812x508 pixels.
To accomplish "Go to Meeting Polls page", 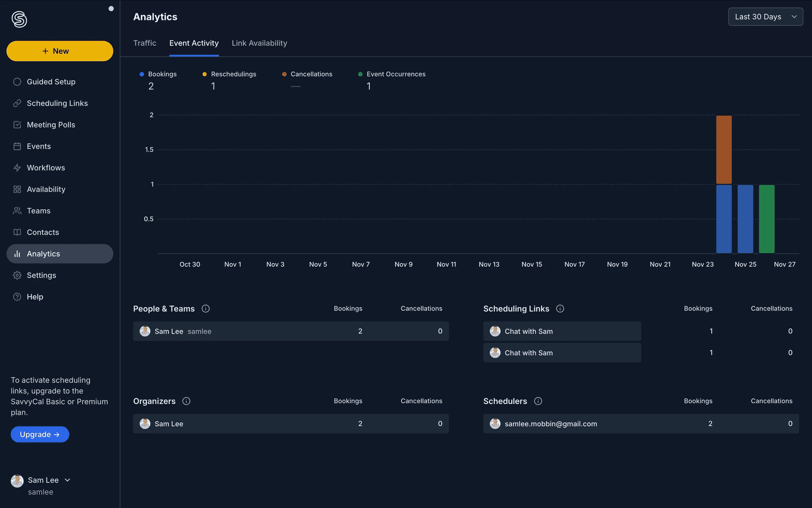I will click(x=51, y=125).
